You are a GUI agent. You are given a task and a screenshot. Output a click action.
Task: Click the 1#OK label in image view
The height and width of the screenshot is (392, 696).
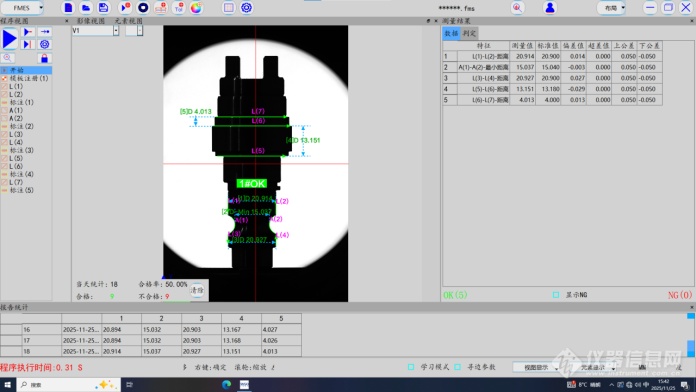[x=252, y=183]
